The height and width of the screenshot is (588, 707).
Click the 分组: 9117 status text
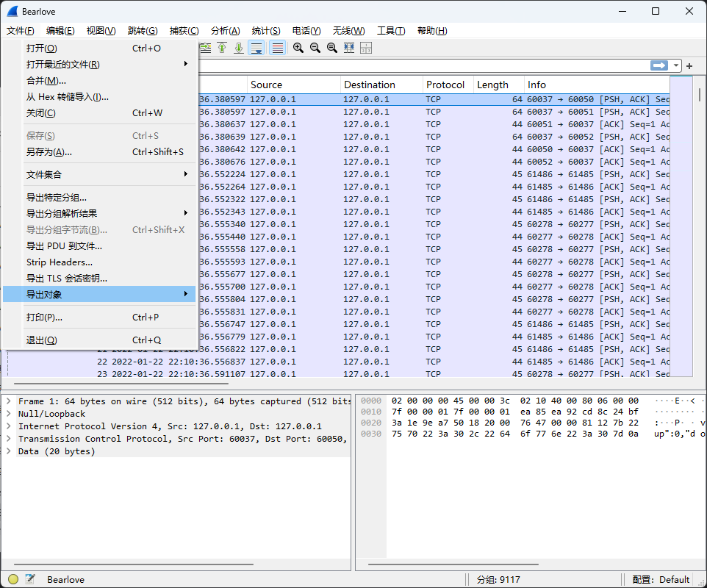pyautogui.click(x=498, y=579)
